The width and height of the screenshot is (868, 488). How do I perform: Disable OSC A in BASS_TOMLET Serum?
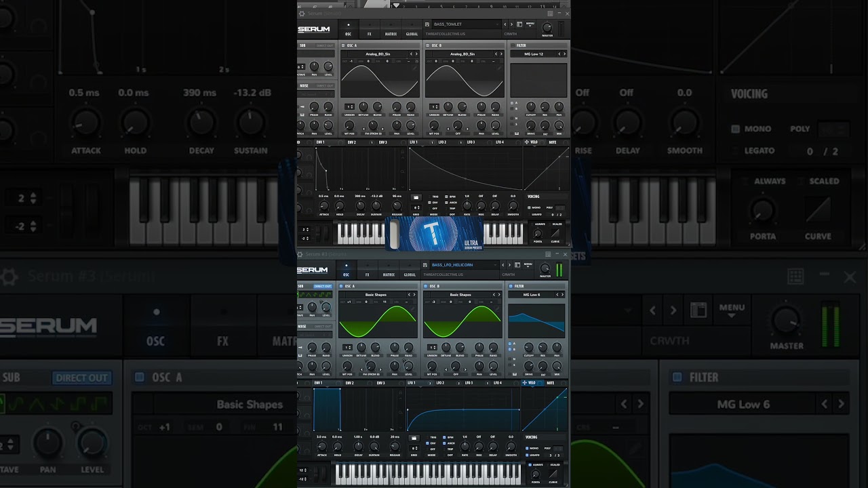tap(343, 45)
